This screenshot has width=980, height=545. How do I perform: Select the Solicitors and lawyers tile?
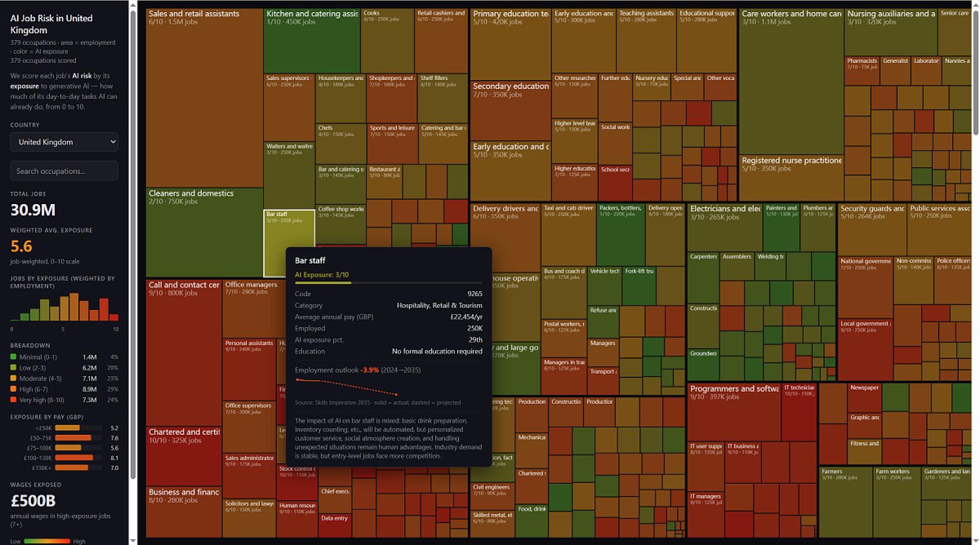click(x=249, y=518)
